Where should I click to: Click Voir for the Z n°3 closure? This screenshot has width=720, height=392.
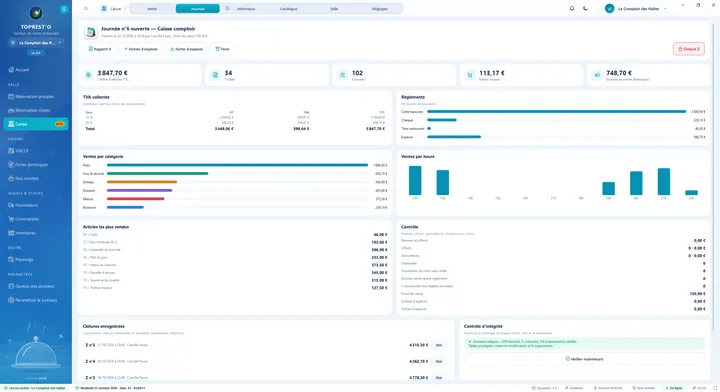click(439, 378)
